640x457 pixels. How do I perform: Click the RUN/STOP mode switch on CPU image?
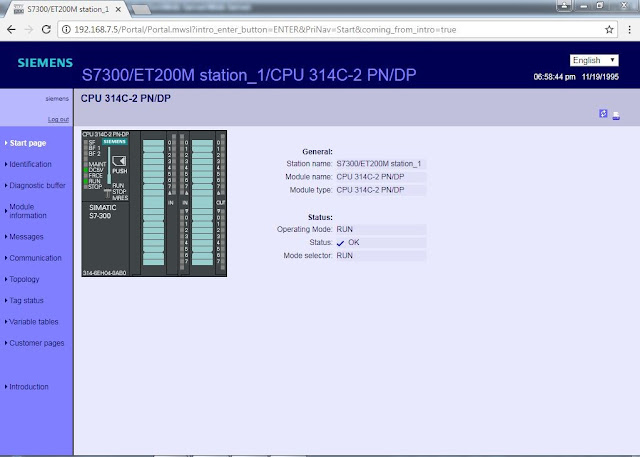(107, 192)
